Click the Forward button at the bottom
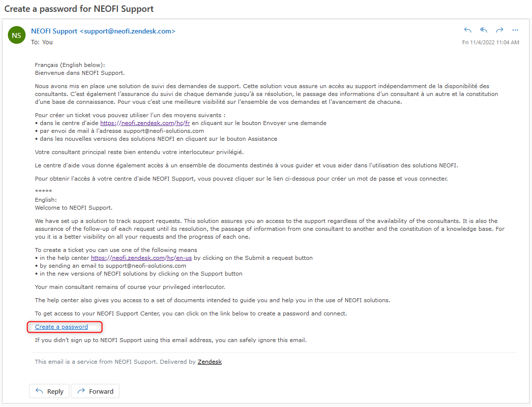The image size is (532, 407). (x=95, y=391)
